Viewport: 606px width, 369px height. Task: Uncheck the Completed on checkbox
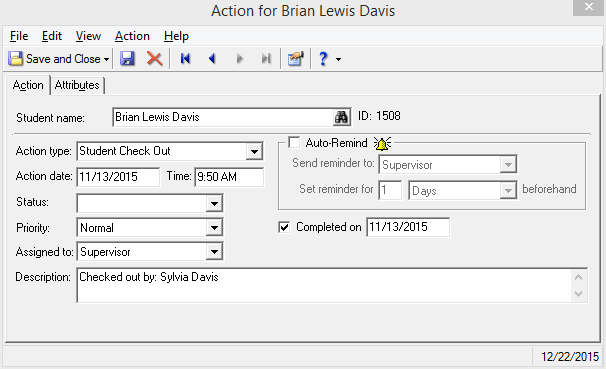click(x=284, y=227)
